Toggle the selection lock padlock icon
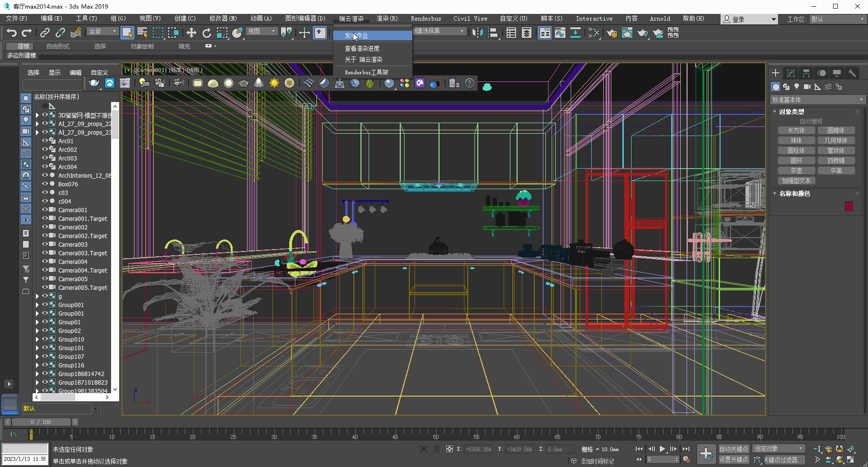The image size is (868, 467). 436,449
